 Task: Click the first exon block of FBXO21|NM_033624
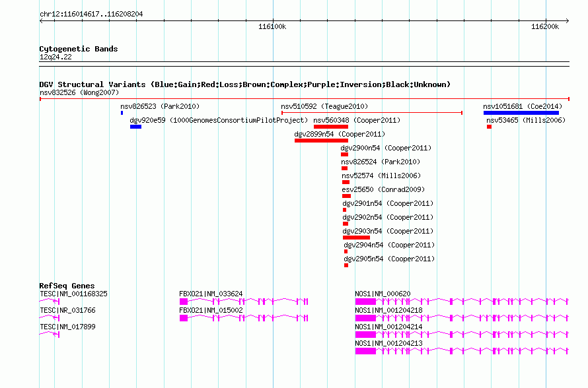click(184, 302)
